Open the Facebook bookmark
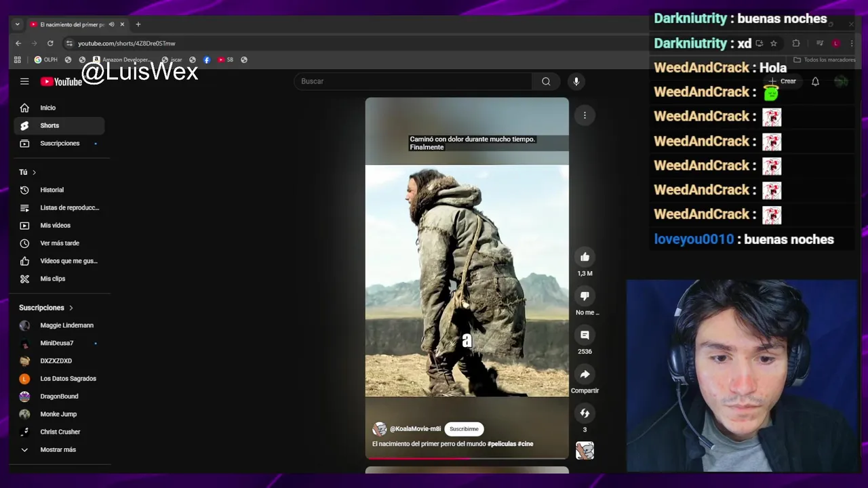 click(x=207, y=60)
